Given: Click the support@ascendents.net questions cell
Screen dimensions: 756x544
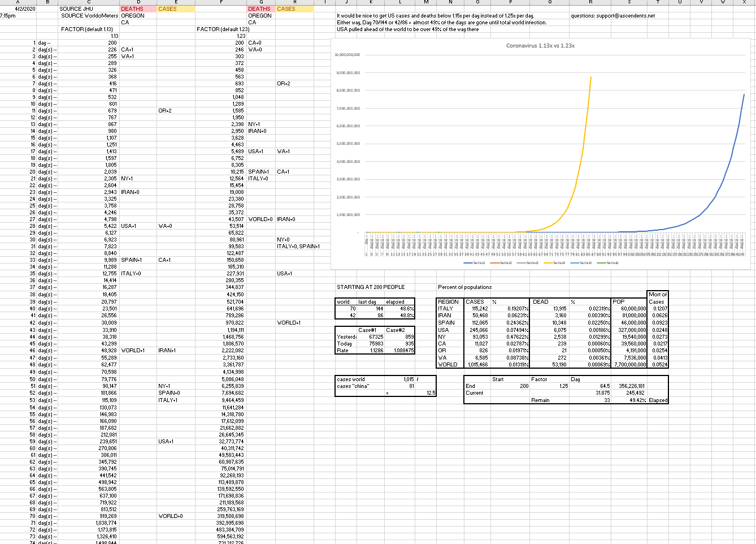Looking at the screenshot, I should click(613, 16).
